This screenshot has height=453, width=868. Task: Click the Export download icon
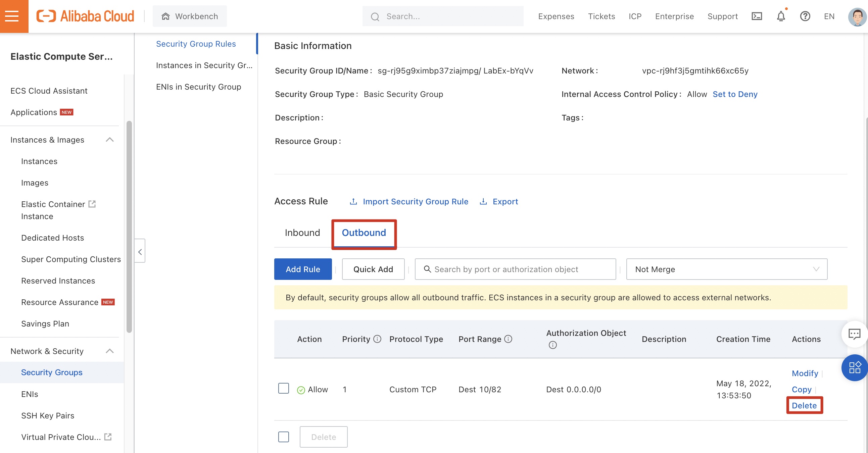point(483,201)
